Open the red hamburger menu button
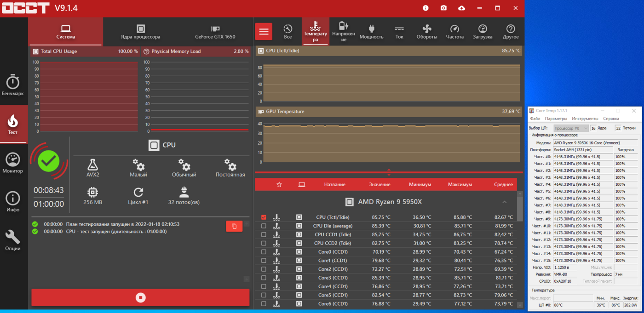This screenshot has height=313, width=644. pos(264,32)
